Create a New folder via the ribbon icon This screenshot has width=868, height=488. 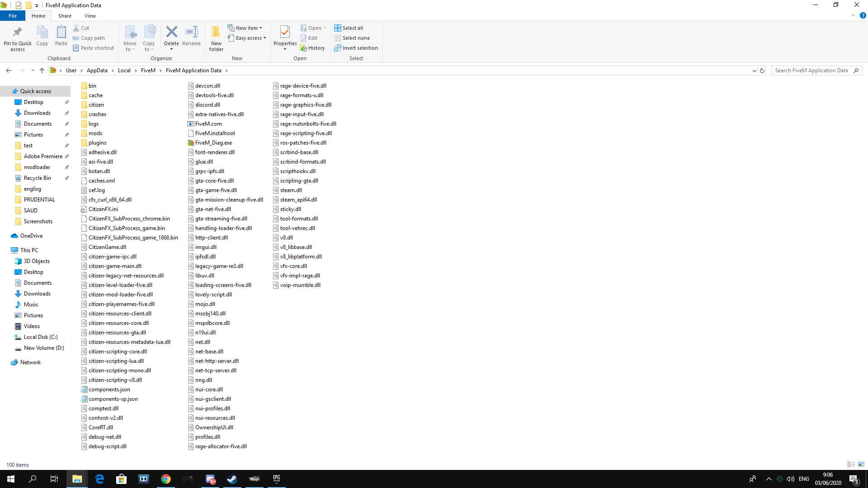point(216,38)
